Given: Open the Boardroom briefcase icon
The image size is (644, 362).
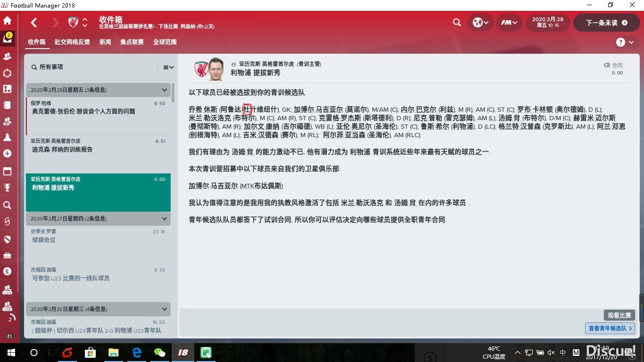Looking at the screenshot, I should [x=7, y=255].
